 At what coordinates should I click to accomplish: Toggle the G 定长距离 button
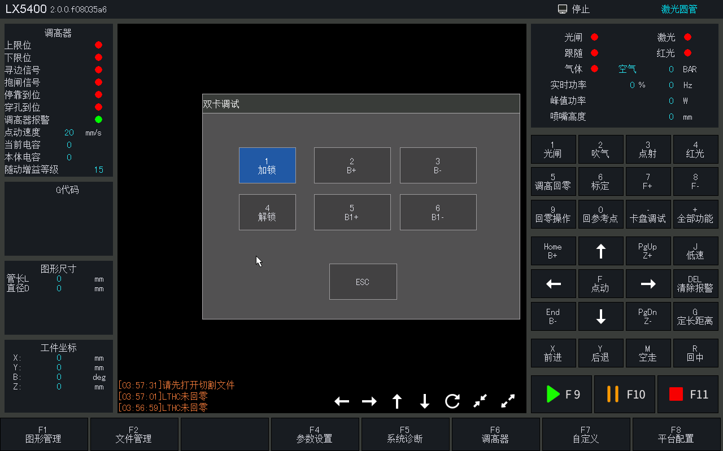695,316
